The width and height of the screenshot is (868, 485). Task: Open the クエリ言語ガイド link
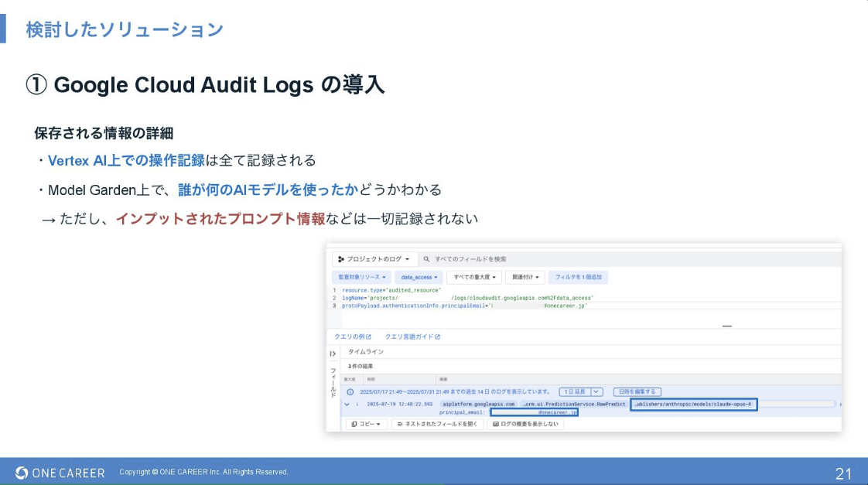(x=412, y=336)
